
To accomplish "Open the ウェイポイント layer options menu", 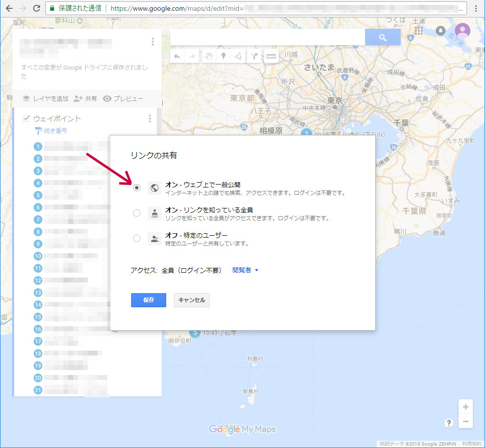I will tap(150, 119).
